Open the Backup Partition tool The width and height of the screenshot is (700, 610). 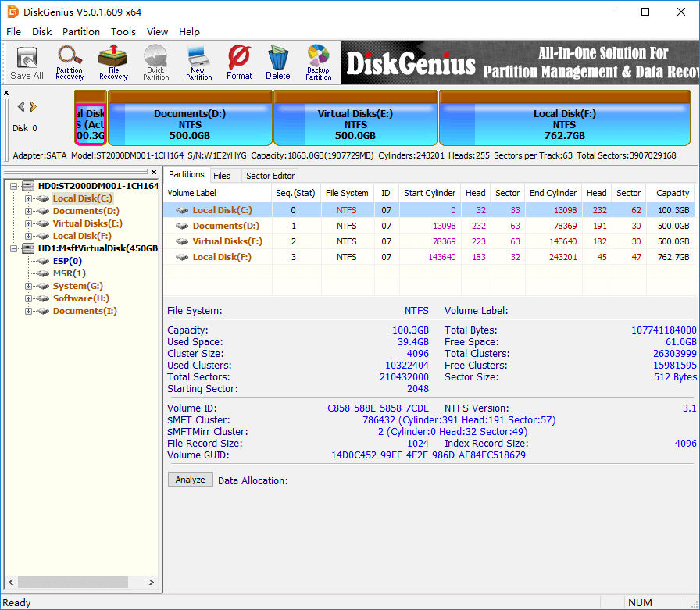click(x=318, y=62)
